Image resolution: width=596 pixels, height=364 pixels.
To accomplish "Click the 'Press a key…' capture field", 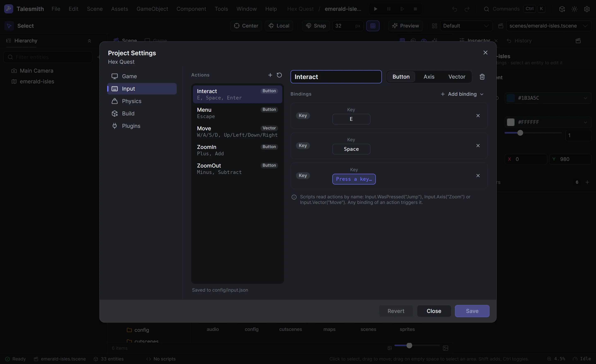I will point(354,179).
